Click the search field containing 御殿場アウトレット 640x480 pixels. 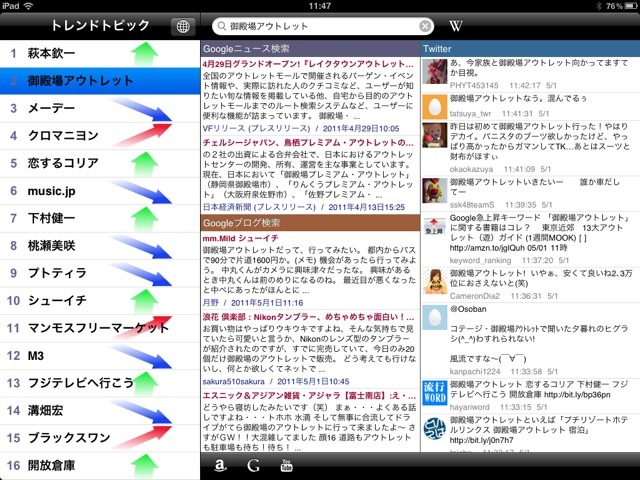323,26
